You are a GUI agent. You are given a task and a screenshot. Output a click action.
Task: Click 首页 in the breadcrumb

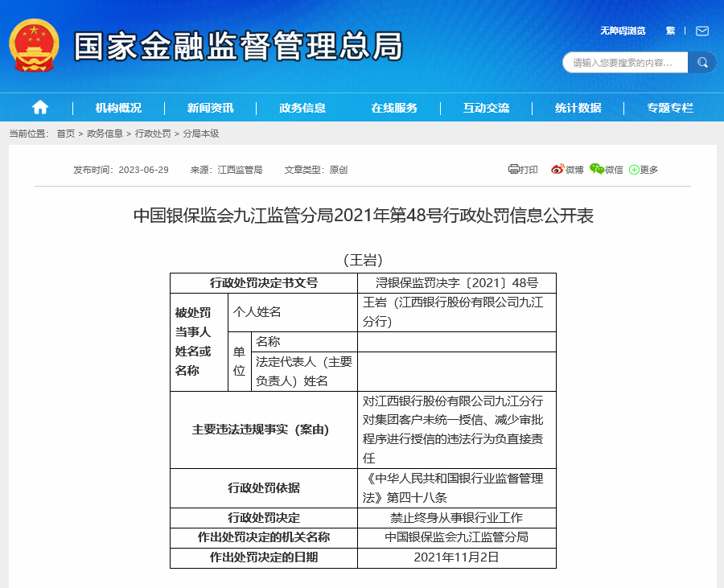65,134
